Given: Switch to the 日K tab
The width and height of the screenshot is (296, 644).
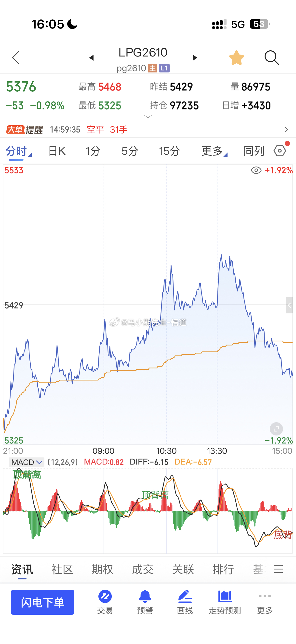Looking at the screenshot, I should (x=57, y=151).
